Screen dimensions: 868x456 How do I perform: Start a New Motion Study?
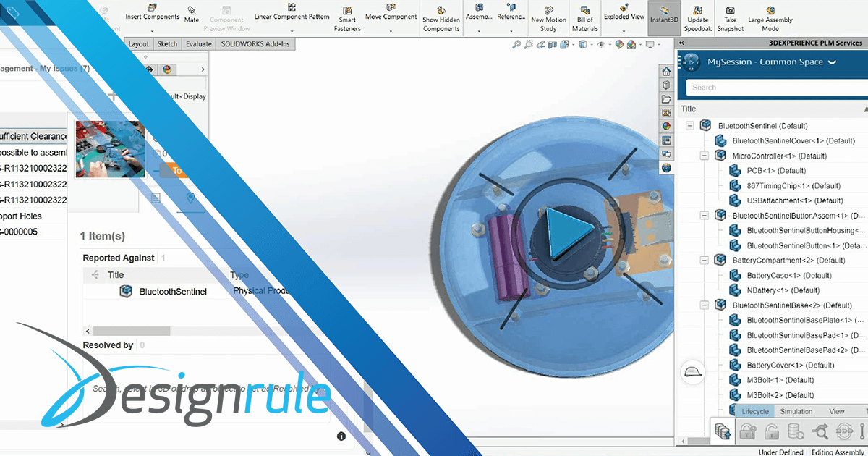548,19
